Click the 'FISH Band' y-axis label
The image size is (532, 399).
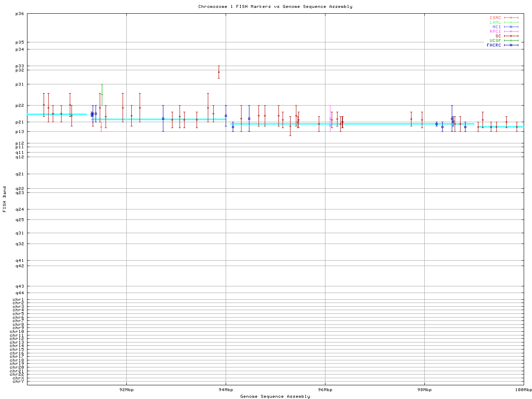(x=5, y=199)
